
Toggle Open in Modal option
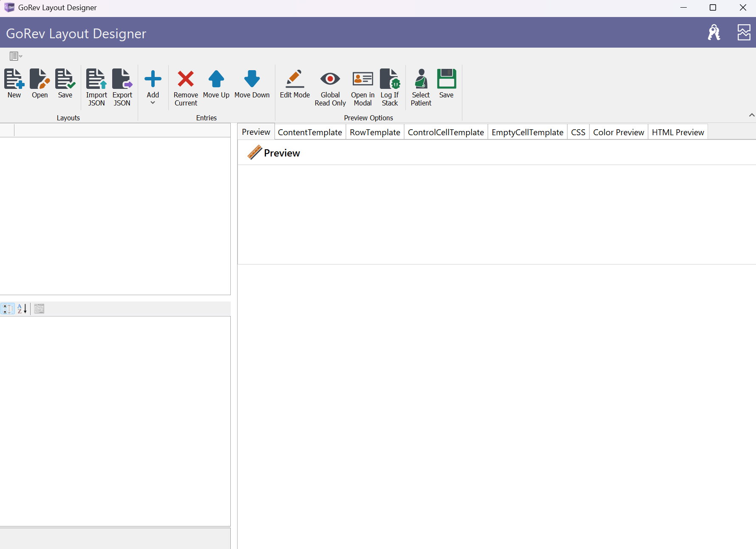[x=363, y=88]
